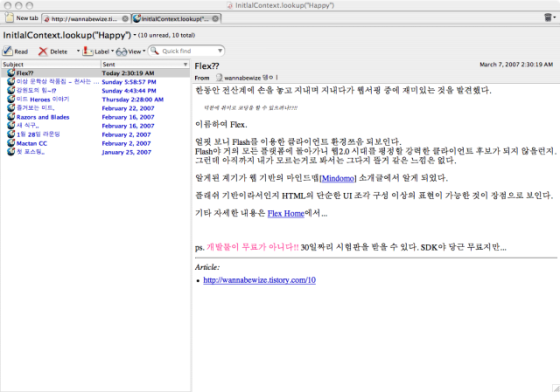
Task: Delete the selected item with the red X
Action: point(43,51)
